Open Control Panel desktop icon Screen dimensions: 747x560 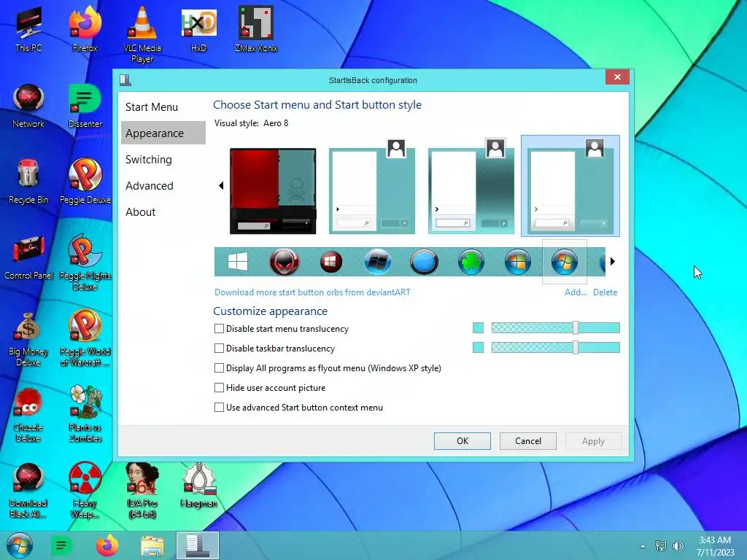pos(28,257)
